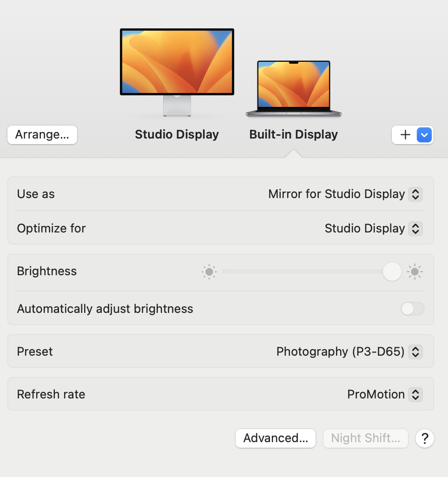Expand the blue chevron beside plus button
Viewport: 448px width, 477px height.
[x=425, y=135]
